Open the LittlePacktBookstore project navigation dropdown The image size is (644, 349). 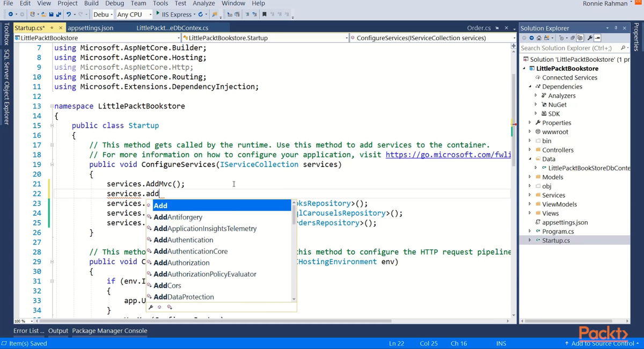tap(97, 38)
